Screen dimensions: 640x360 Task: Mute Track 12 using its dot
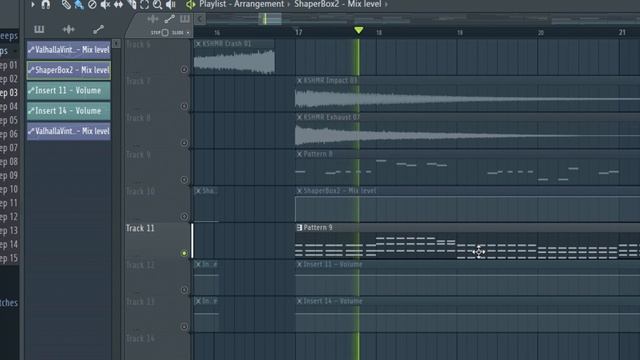[x=184, y=290]
